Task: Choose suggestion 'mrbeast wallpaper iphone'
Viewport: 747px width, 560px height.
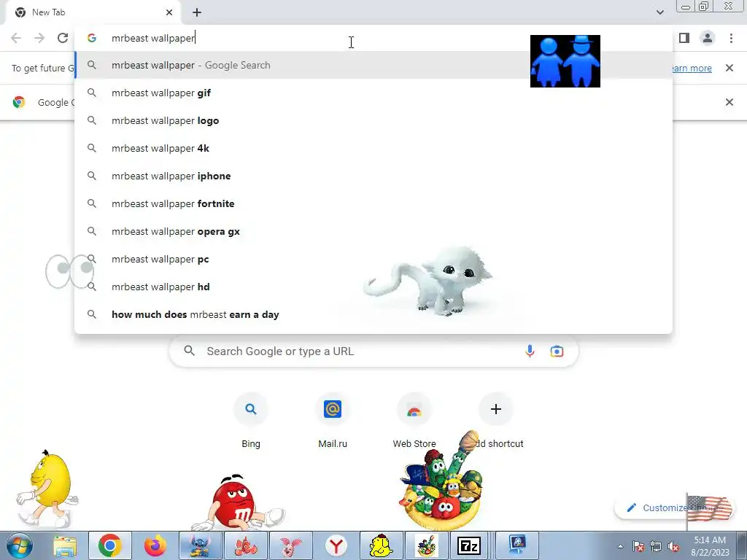Action: 373,176
